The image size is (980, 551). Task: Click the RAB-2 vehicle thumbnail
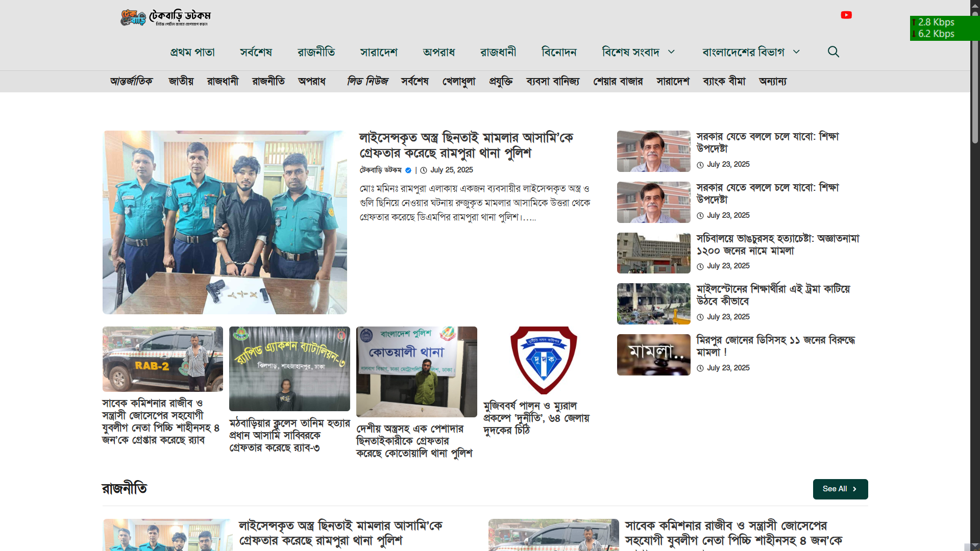click(163, 359)
